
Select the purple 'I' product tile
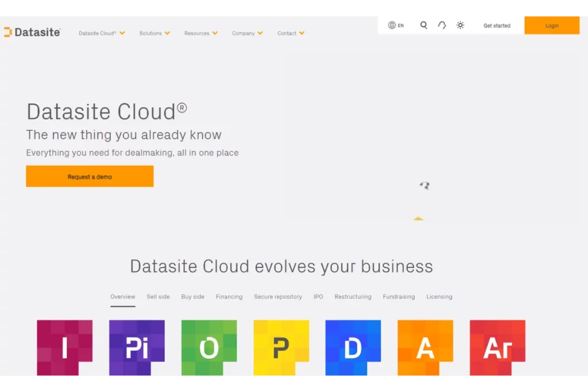64,347
